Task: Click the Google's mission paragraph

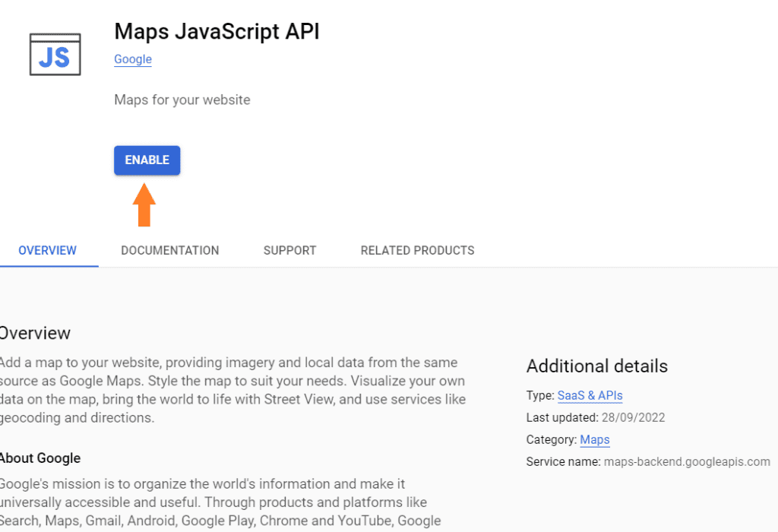Action: 220,502
